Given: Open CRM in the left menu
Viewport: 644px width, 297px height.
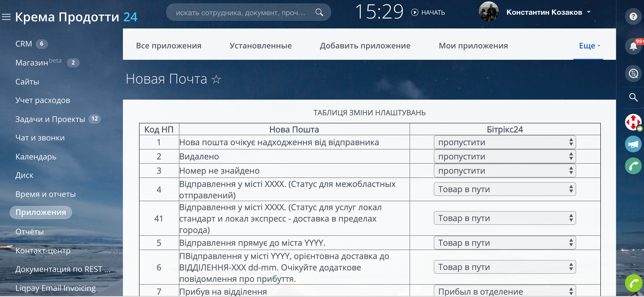Looking at the screenshot, I should point(24,44).
